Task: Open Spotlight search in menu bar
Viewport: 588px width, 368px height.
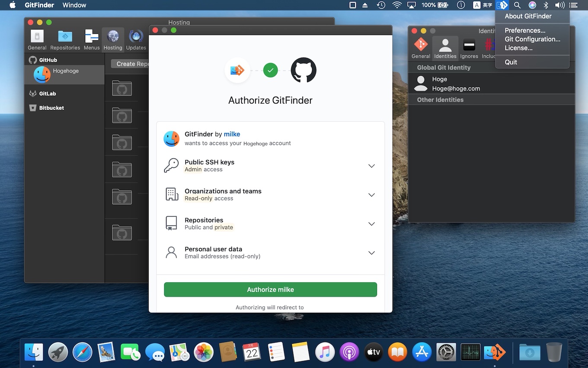Action: (517, 5)
